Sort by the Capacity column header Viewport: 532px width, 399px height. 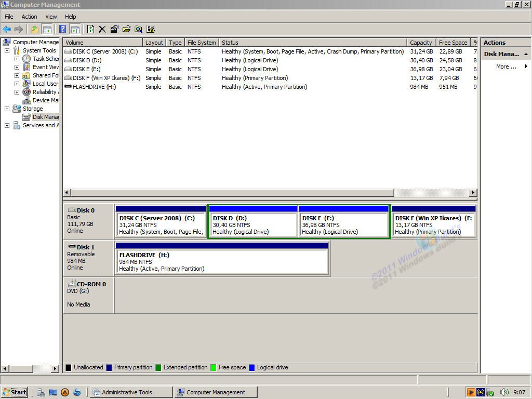421,43
